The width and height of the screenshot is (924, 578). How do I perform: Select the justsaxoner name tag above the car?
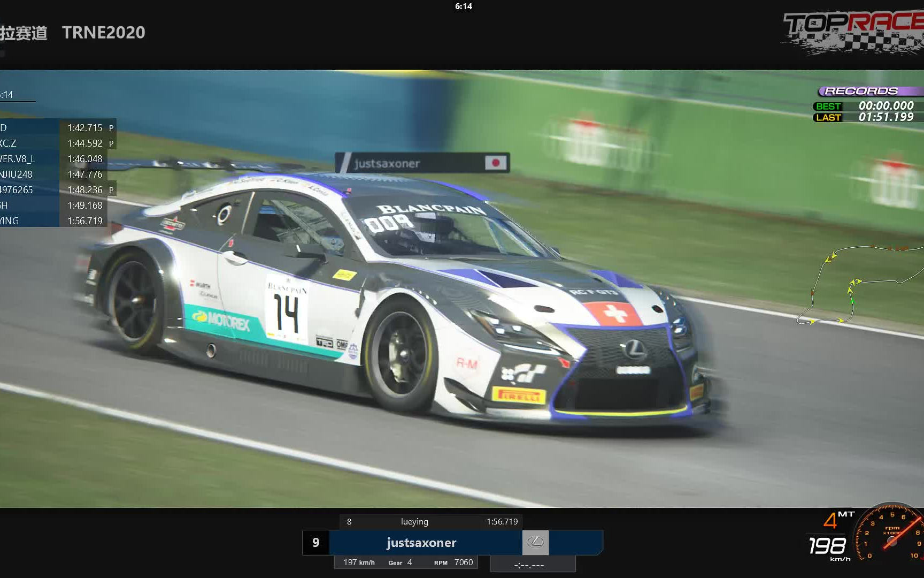tap(422, 163)
